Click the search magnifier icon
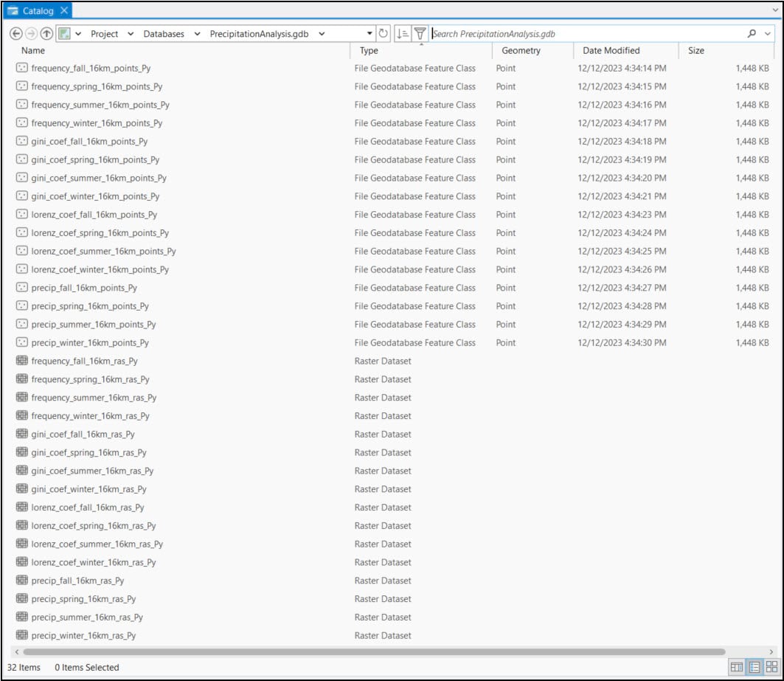The image size is (784, 681). (x=752, y=33)
